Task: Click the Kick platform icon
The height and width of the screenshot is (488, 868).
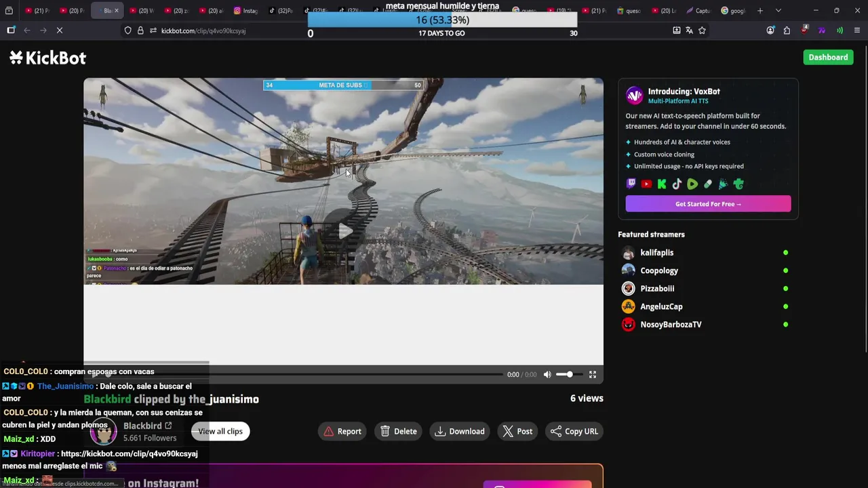Action: point(662,184)
